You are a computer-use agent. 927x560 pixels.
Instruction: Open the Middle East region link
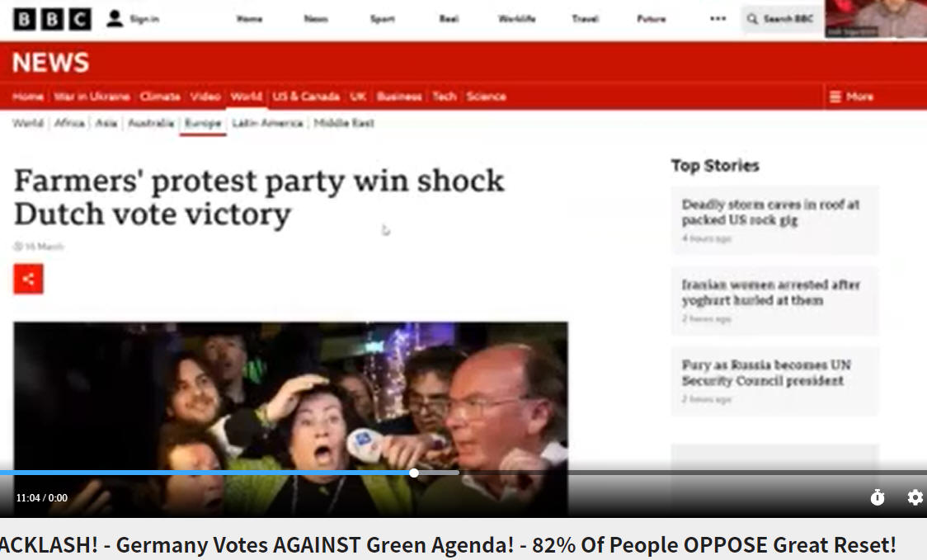click(x=344, y=123)
